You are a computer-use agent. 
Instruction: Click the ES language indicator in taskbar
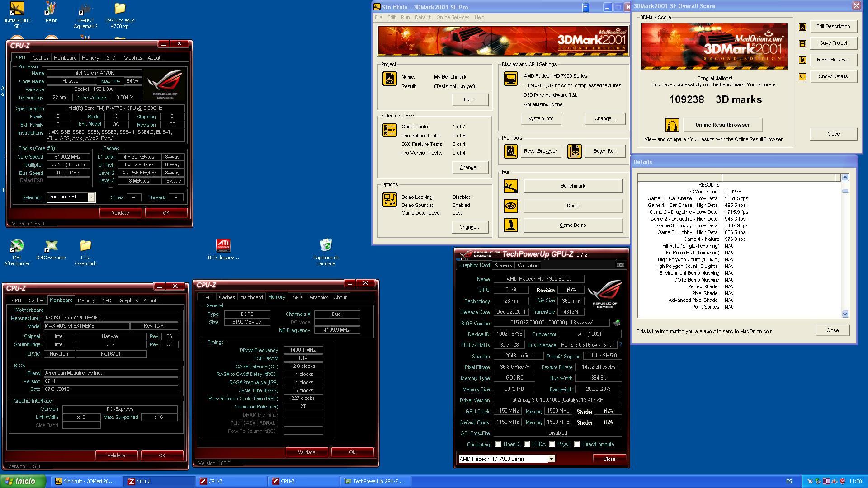789,482
